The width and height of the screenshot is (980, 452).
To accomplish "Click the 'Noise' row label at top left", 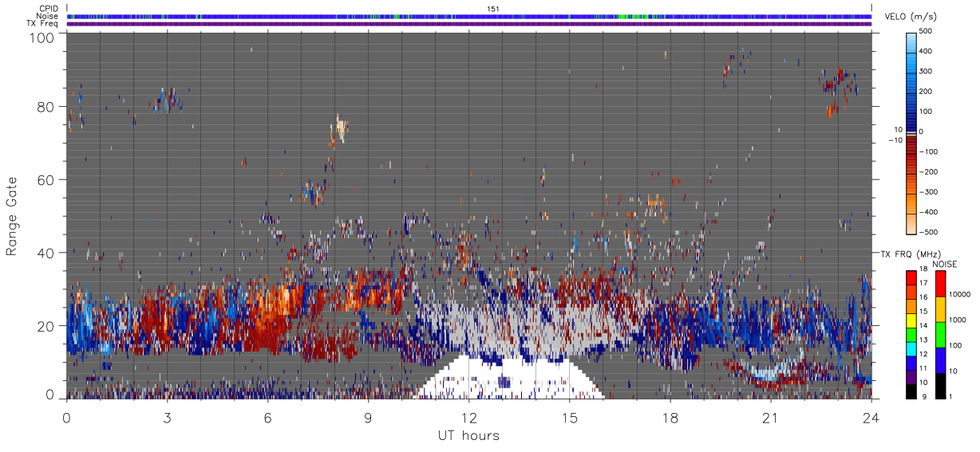I will [47, 16].
